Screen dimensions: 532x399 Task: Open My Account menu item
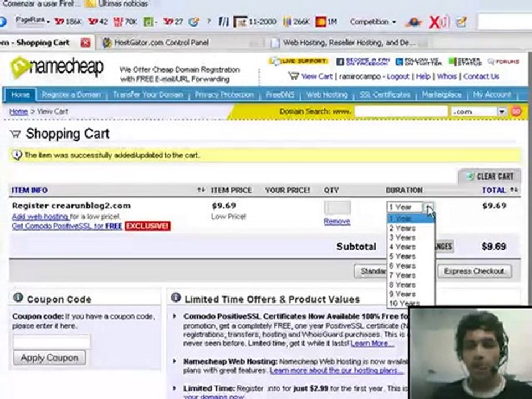coord(492,95)
